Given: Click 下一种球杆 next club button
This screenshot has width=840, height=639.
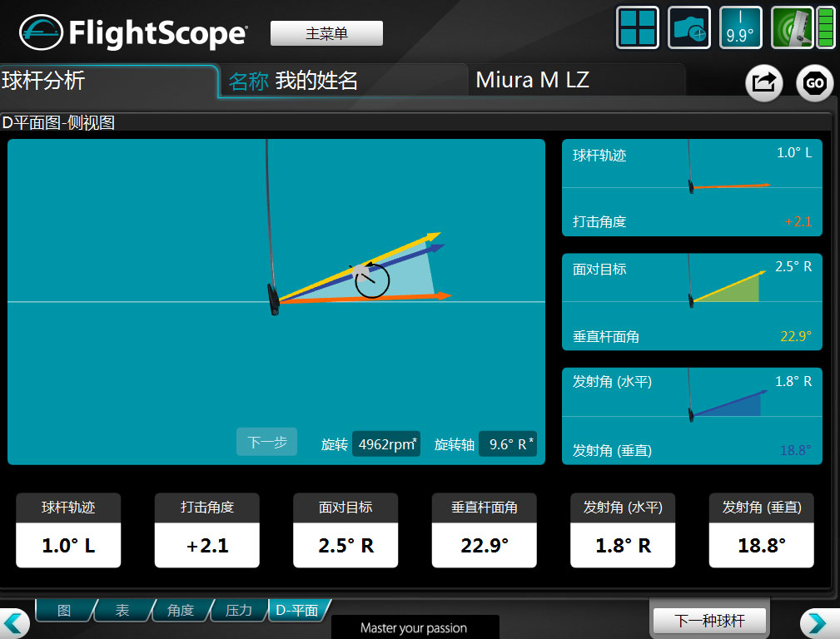Looking at the screenshot, I should [x=708, y=621].
